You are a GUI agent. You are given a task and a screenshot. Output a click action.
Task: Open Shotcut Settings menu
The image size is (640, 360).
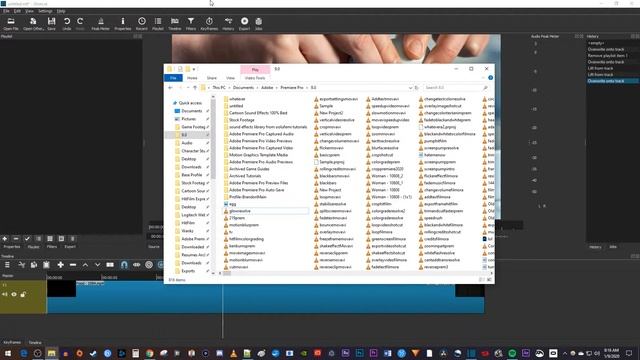(x=45, y=11)
